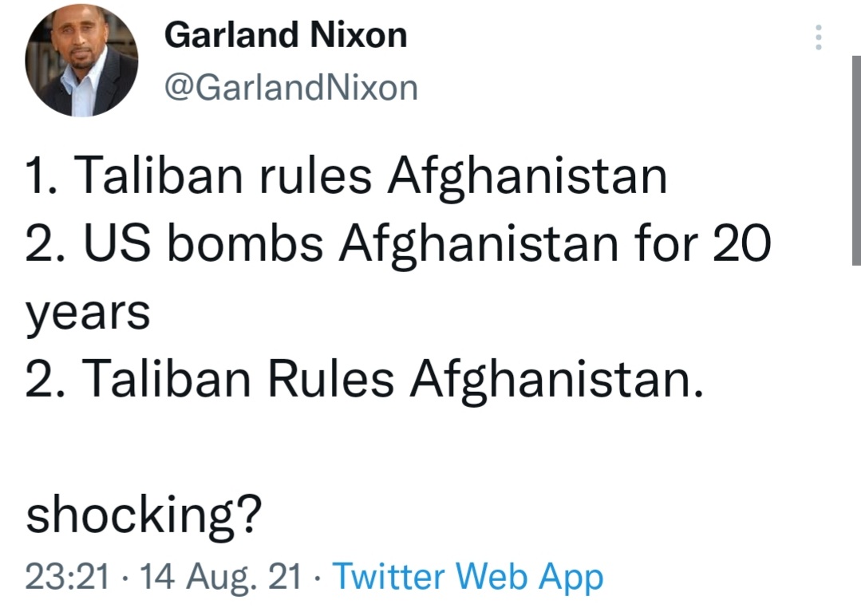Viewport: 861px width, 616px height.
Task: Click the line "2. Taliban Rules Afghanistan."
Action: (365, 380)
